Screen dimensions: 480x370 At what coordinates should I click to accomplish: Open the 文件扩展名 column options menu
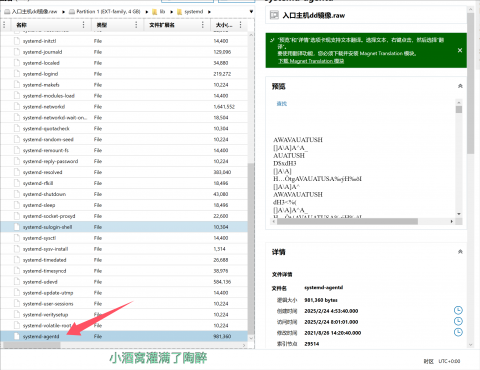point(203,25)
